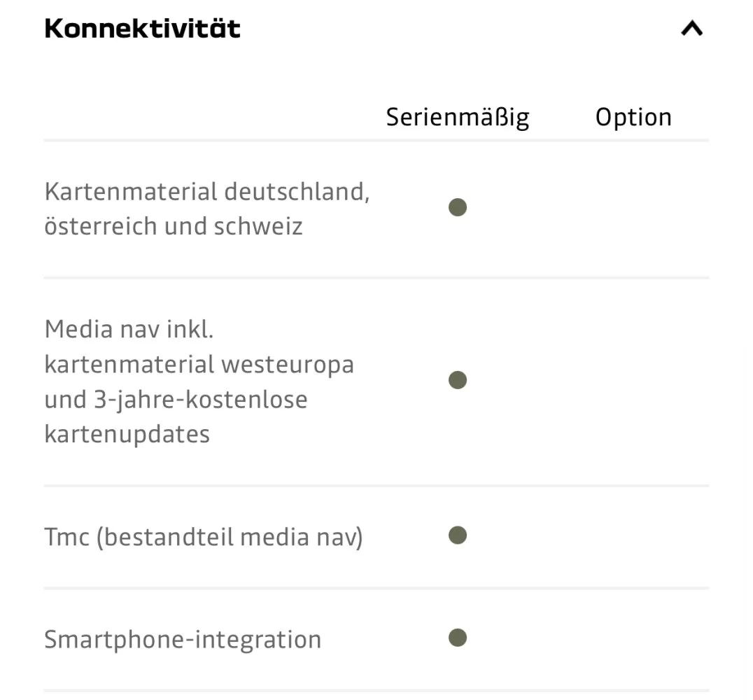Viewport: 753px width, 700px height.
Task: Click divider between Media nav and Tmc rows
Action: pyautogui.click(x=376, y=485)
